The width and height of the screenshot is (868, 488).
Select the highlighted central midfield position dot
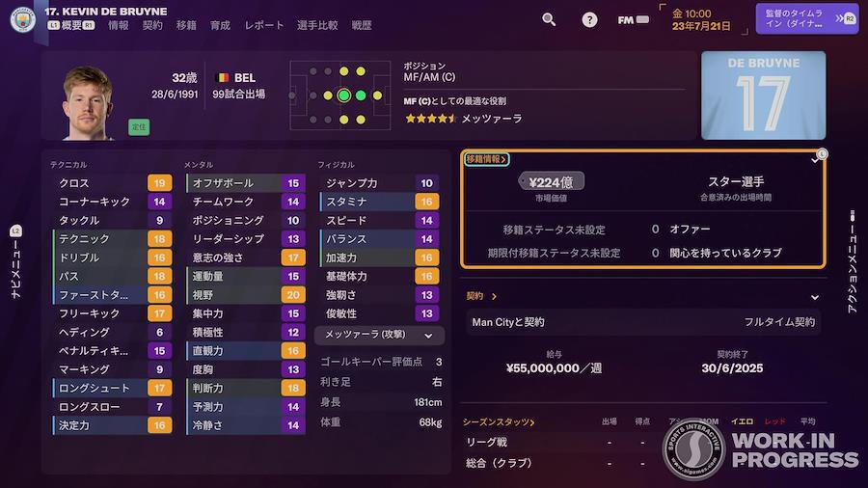click(343, 95)
